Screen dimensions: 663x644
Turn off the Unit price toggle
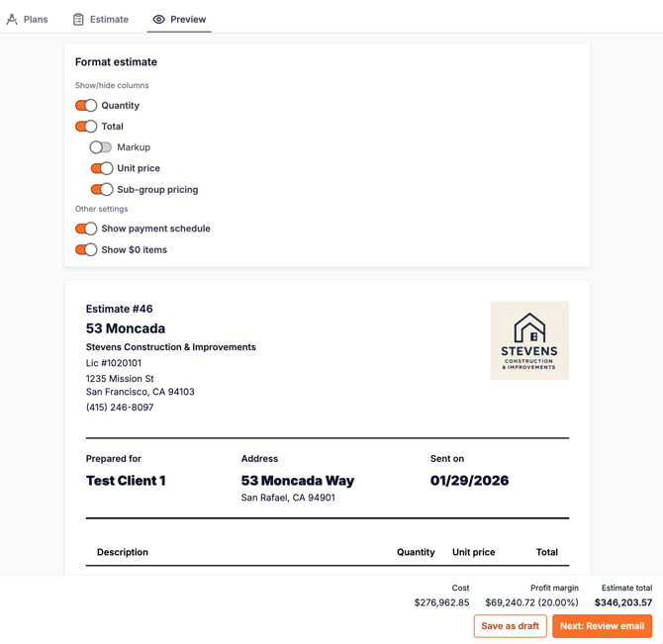point(101,168)
